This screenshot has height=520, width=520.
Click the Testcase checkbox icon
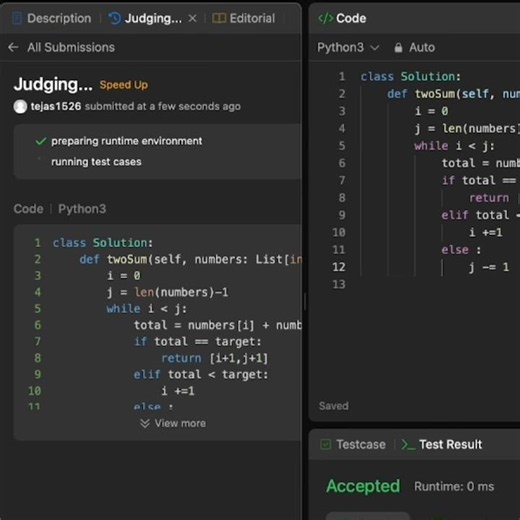(x=325, y=444)
